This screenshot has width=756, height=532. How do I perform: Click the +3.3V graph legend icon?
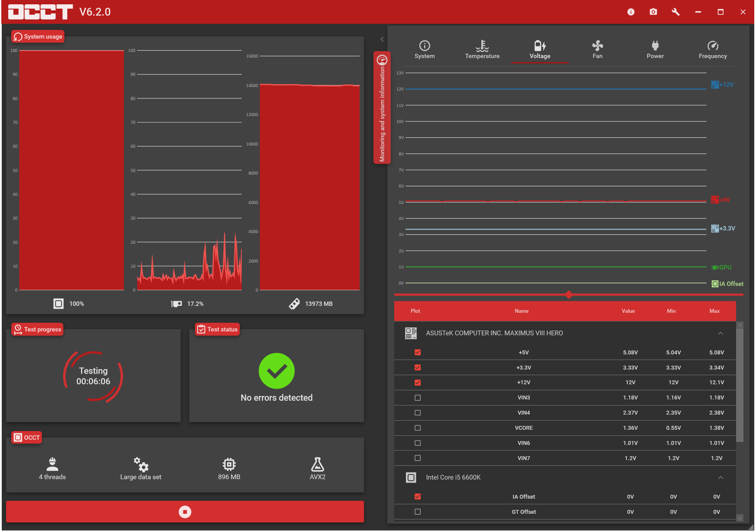[x=715, y=228]
